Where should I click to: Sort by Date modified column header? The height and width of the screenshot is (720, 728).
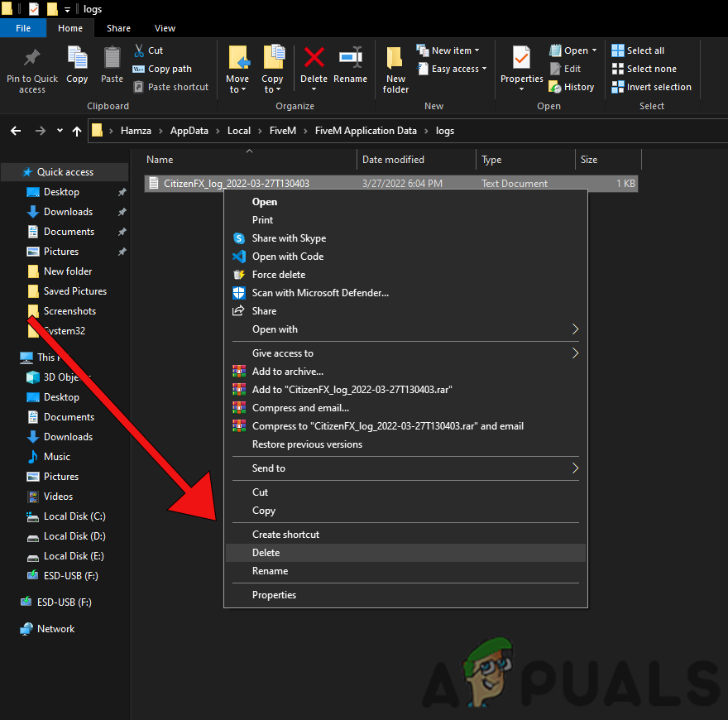click(x=416, y=160)
